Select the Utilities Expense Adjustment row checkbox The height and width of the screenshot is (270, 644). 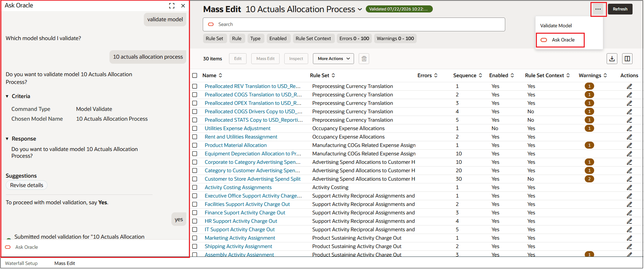195,128
